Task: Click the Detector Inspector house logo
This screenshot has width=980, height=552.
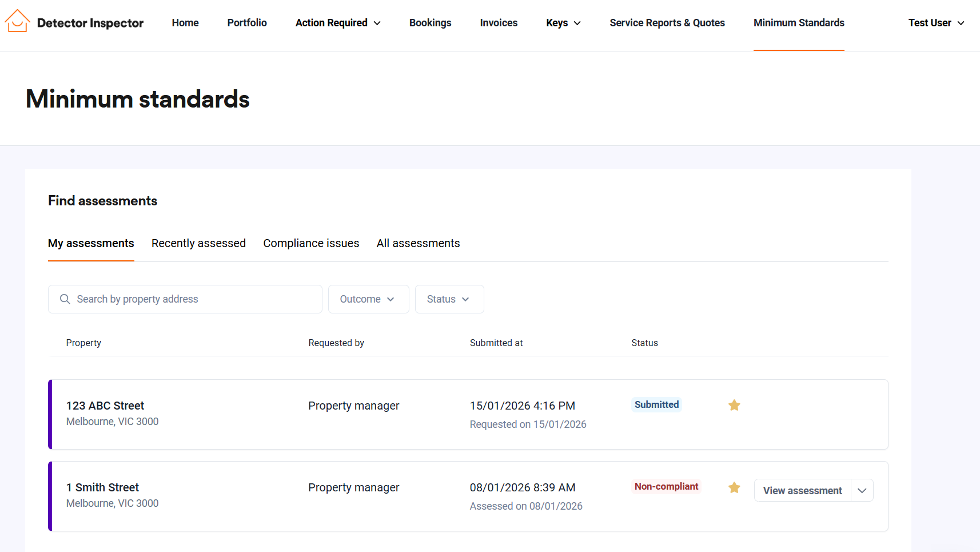Action: tap(17, 22)
